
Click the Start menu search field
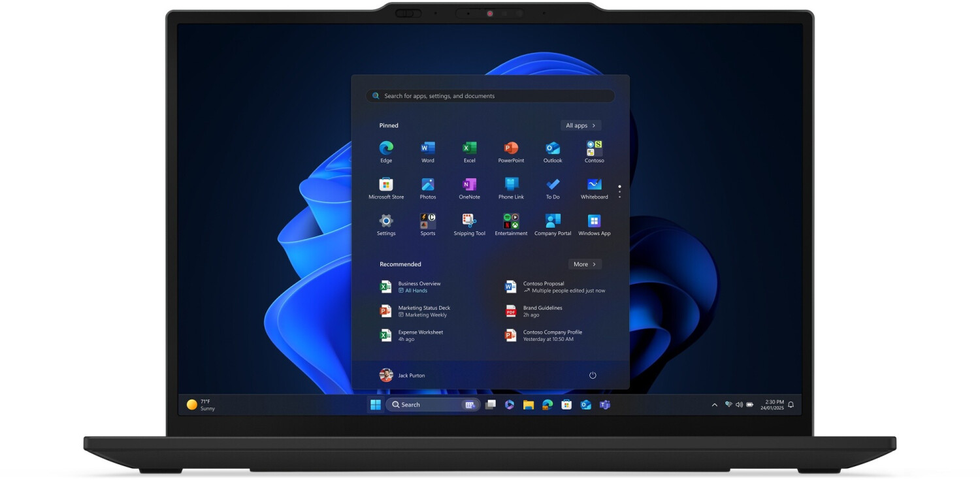click(x=490, y=96)
